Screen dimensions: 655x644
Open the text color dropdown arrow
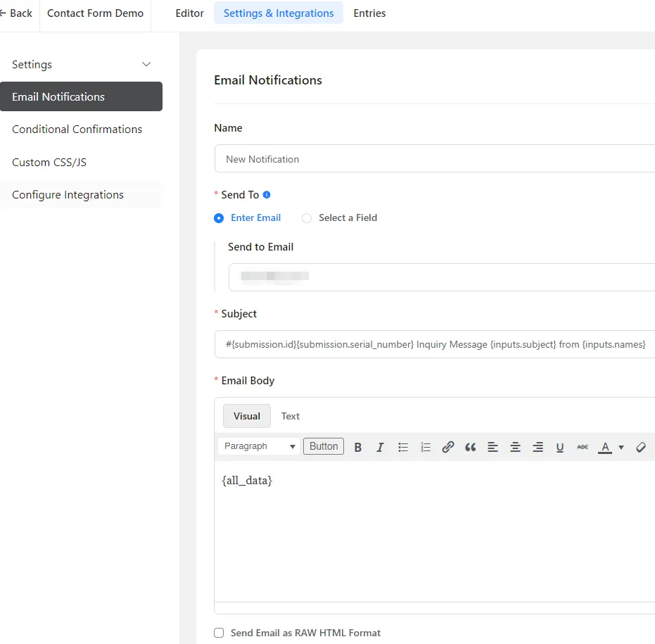621,447
